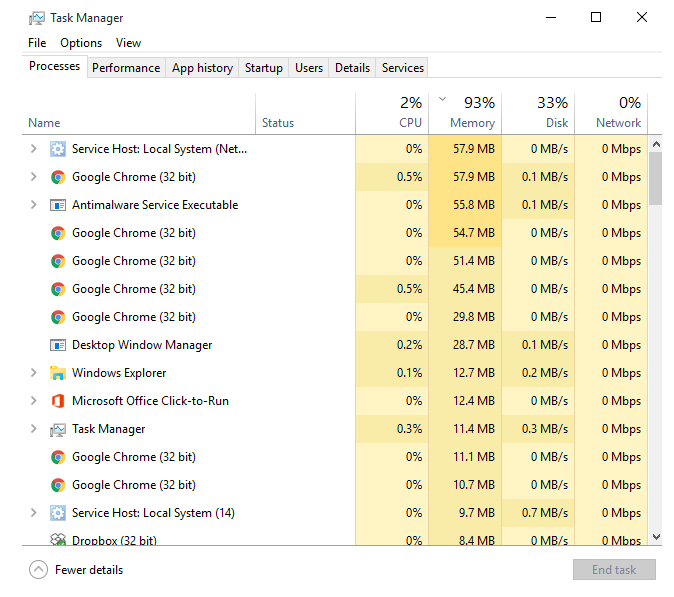The height and width of the screenshot is (597, 674).
Task: Open the Users tab
Action: pos(309,68)
